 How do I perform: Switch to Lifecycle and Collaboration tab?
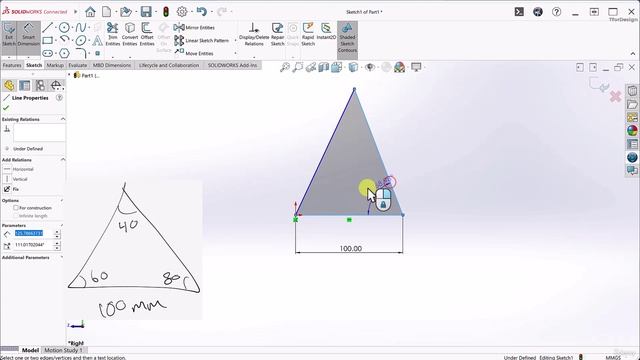click(169, 65)
